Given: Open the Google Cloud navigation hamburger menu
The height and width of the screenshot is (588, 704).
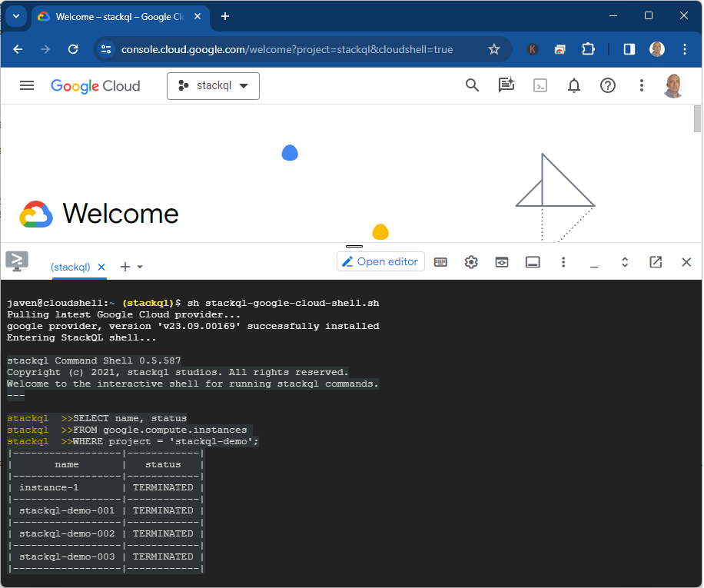Looking at the screenshot, I should (27, 85).
